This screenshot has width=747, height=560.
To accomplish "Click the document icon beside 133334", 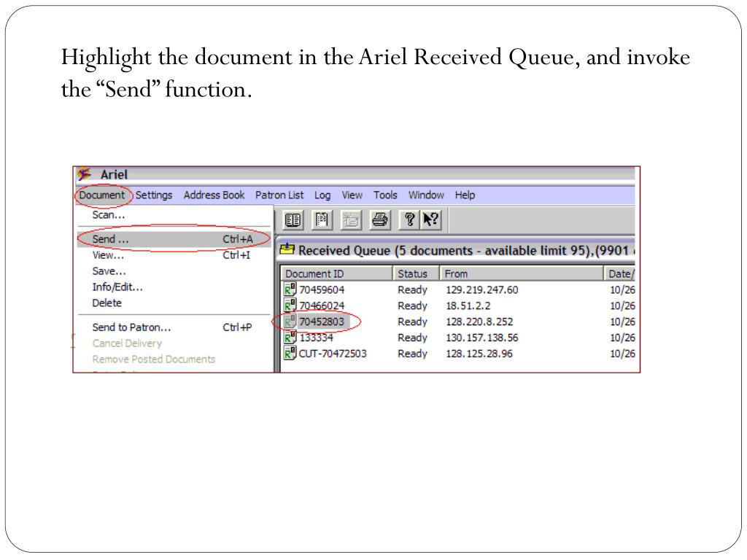I will pos(290,338).
